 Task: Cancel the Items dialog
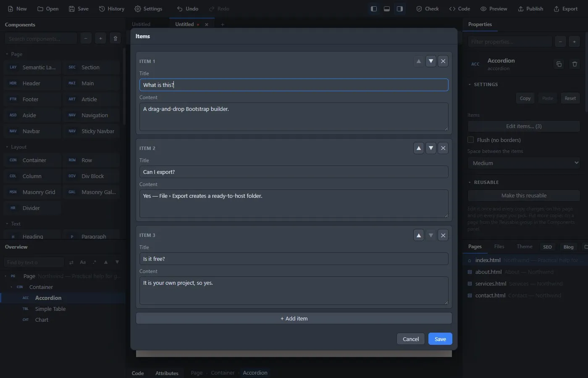tap(411, 339)
